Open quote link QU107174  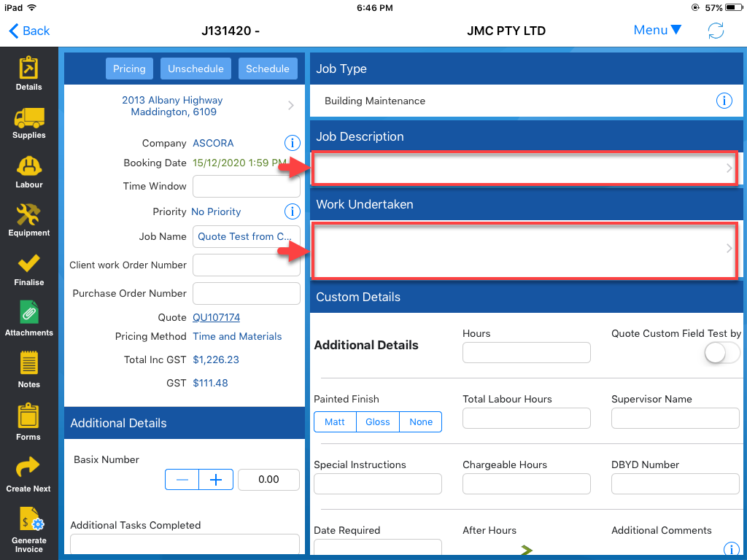pyautogui.click(x=216, y=317)
